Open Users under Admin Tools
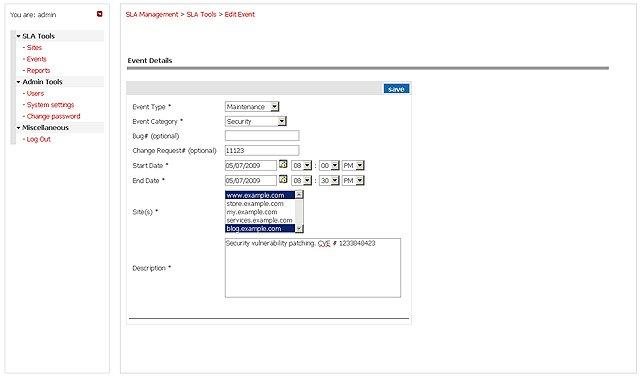 click(x=35, y=93)
